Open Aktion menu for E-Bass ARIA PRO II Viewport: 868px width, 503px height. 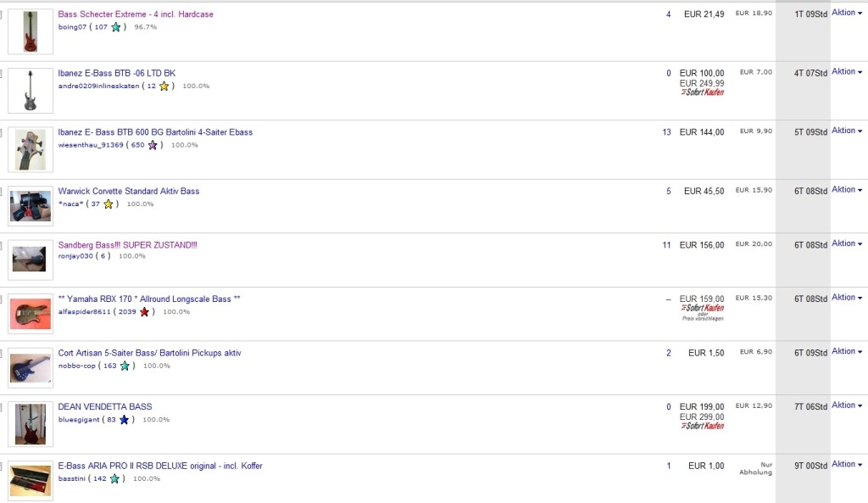pyautogui.click(x=847, y=465)
